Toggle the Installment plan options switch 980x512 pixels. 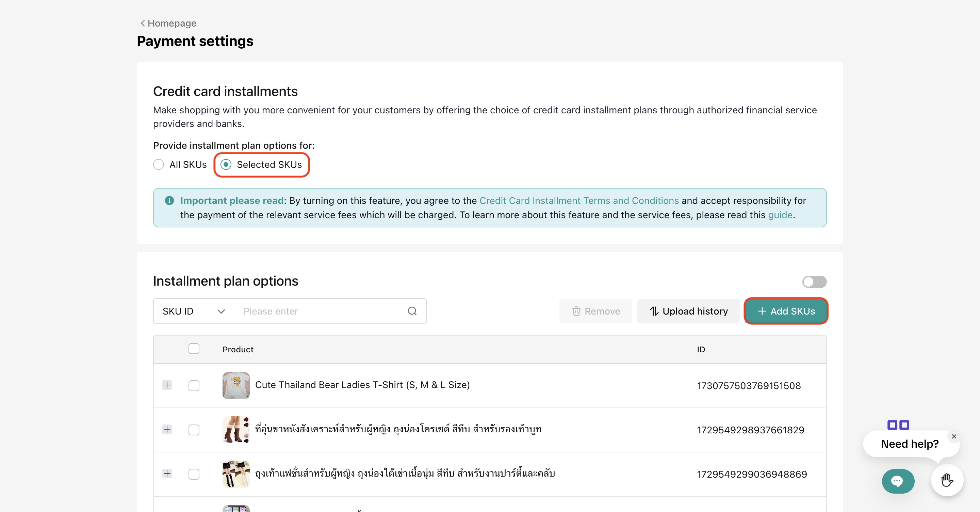pyautogui.click(x=814, y=282)
